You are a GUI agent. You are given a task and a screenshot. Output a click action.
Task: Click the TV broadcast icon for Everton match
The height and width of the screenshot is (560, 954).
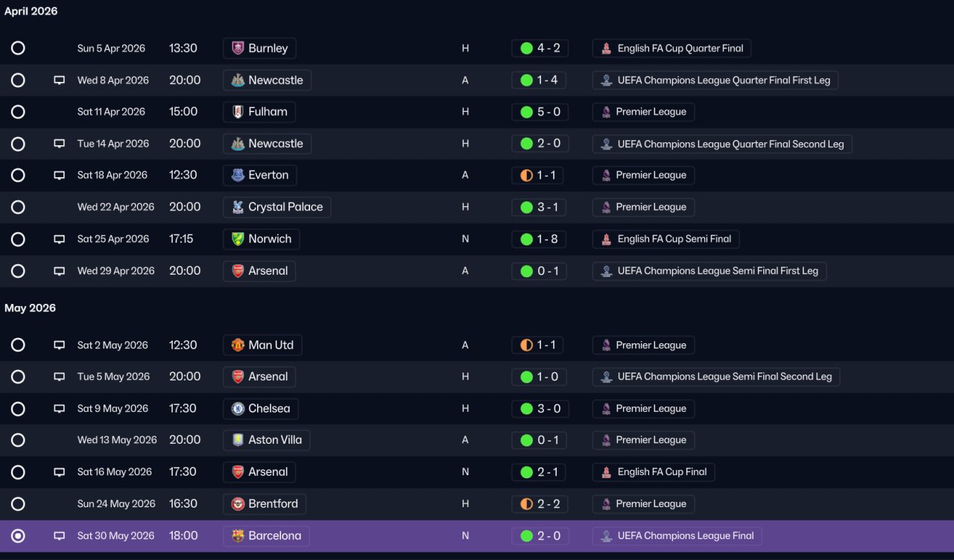point(60,176)
